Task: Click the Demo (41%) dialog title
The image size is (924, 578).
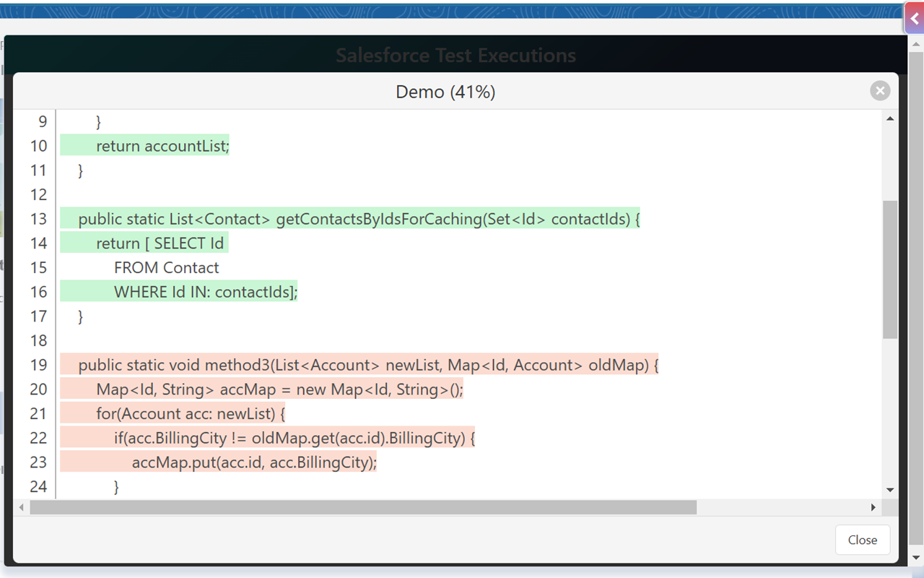Action: point(445,92)
